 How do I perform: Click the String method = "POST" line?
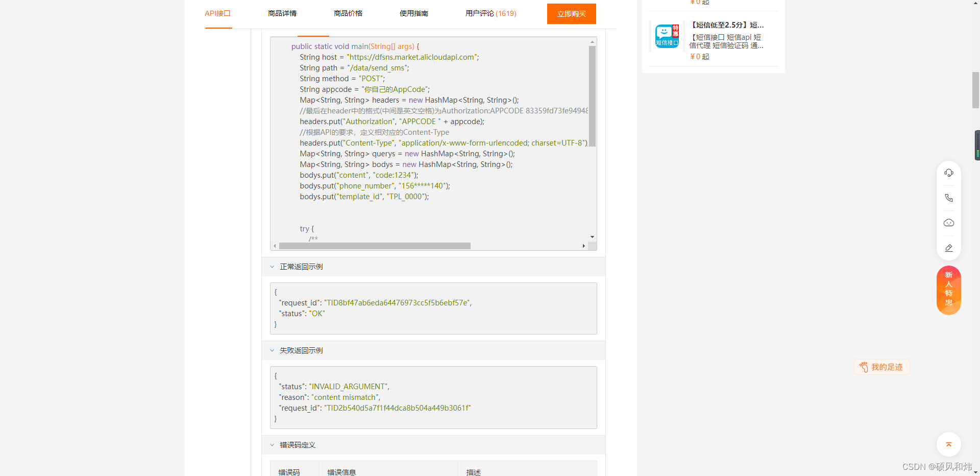pos(342,79)
